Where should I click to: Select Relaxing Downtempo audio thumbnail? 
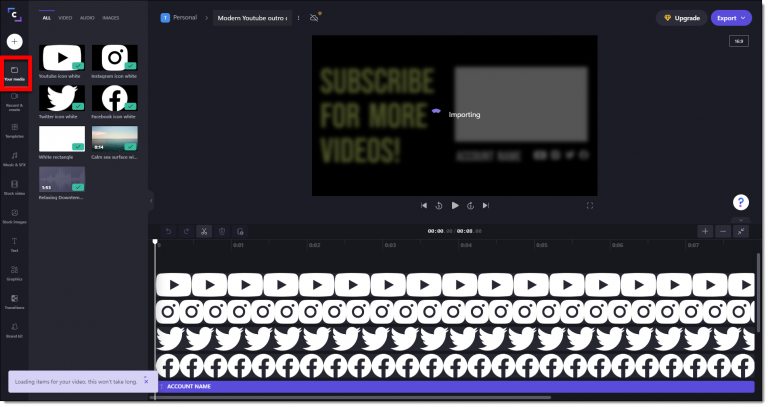pyautogui.click(x=62, y=179)
